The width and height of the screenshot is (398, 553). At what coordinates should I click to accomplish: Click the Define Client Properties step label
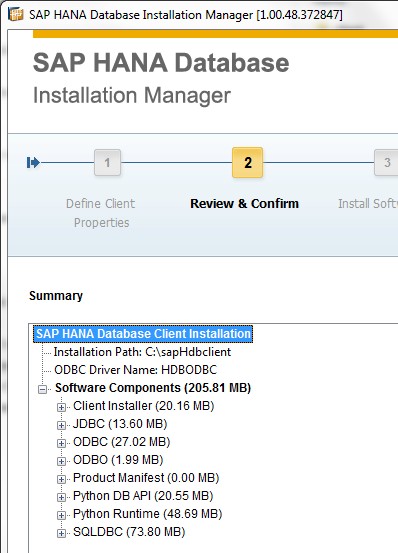click(x=101, y=213)
